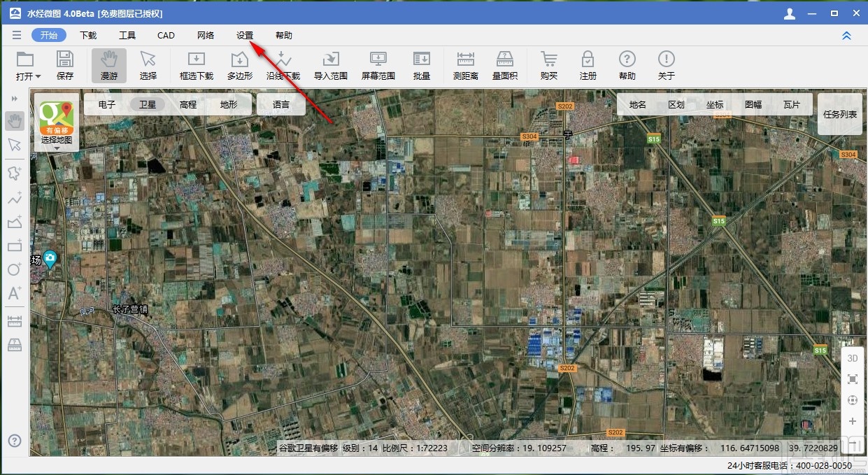Select the hand pan tool in left sidebar
Screen dimensions: 868x475
[x=15, y=121]
